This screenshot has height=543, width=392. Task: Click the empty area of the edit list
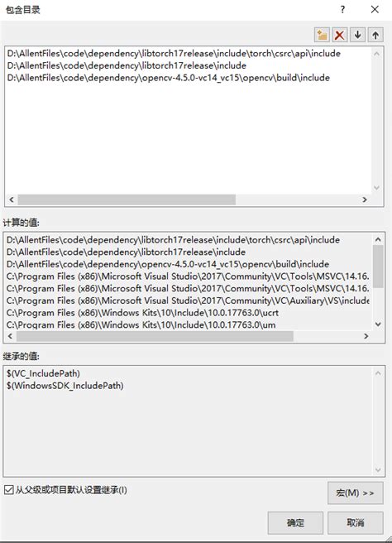(189, 138)
